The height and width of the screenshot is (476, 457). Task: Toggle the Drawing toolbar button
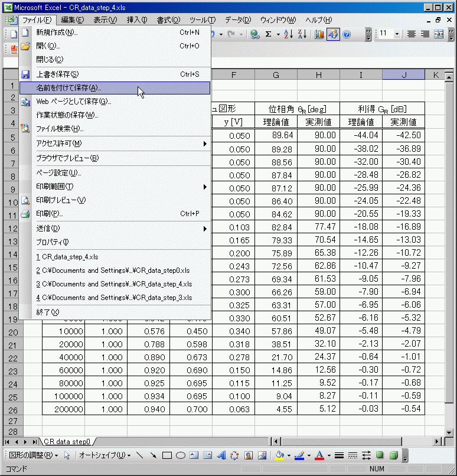(x=333, y=34)
